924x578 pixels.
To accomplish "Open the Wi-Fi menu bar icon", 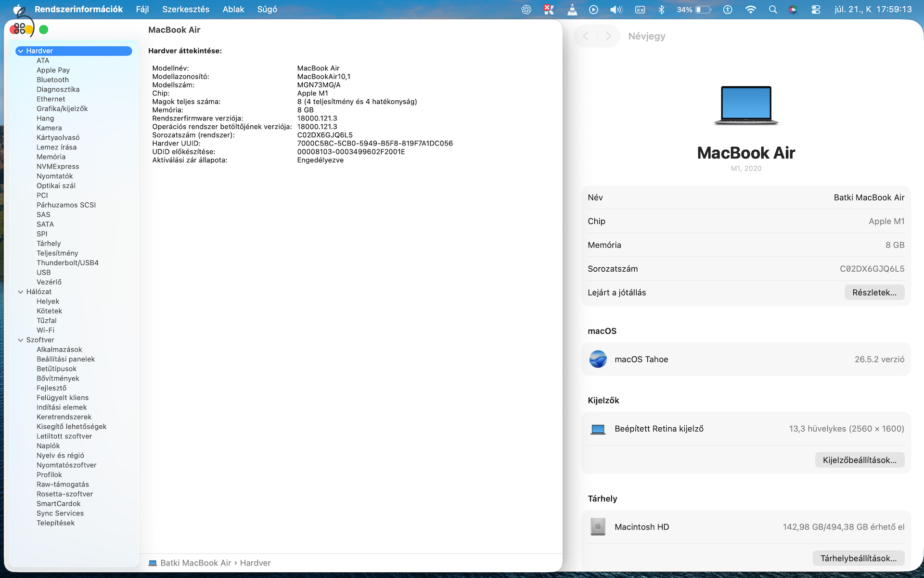I will 750,10.
